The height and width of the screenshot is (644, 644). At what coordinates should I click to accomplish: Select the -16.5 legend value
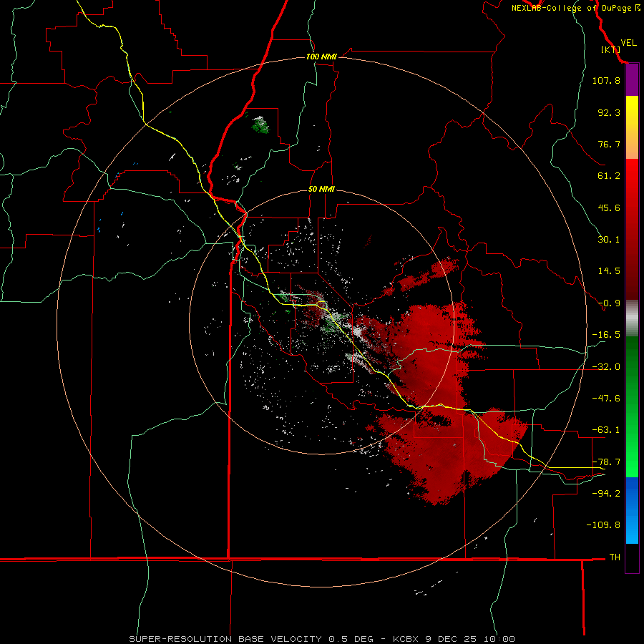(x=606, y=335)
